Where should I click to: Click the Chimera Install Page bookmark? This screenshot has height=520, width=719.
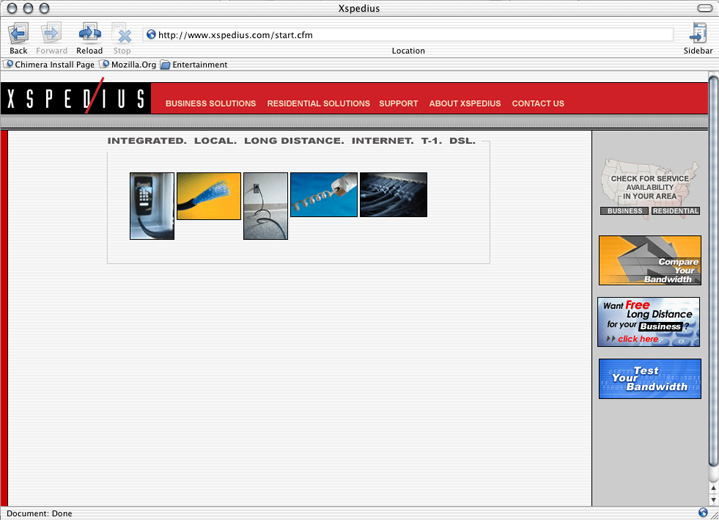coord(49,65)
